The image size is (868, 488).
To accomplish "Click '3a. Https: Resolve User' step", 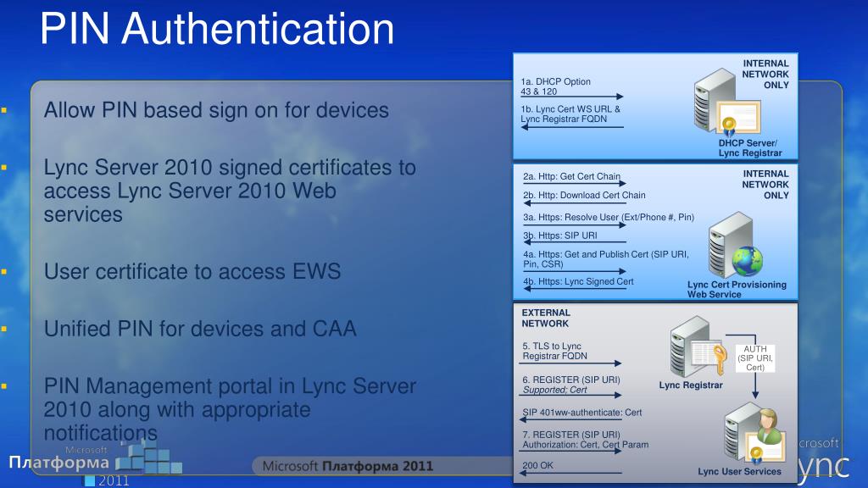I will coord(609,218).
